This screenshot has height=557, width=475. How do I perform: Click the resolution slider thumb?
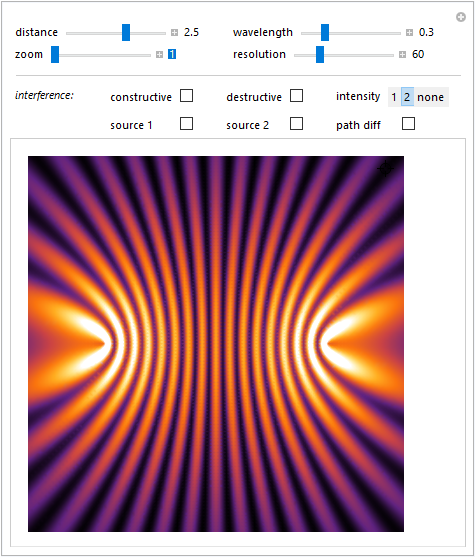coord(320,55)
